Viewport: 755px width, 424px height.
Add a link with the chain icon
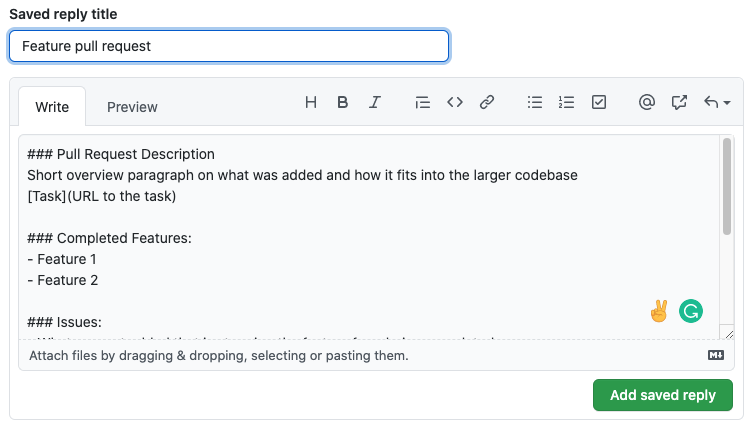pos(487,103)
